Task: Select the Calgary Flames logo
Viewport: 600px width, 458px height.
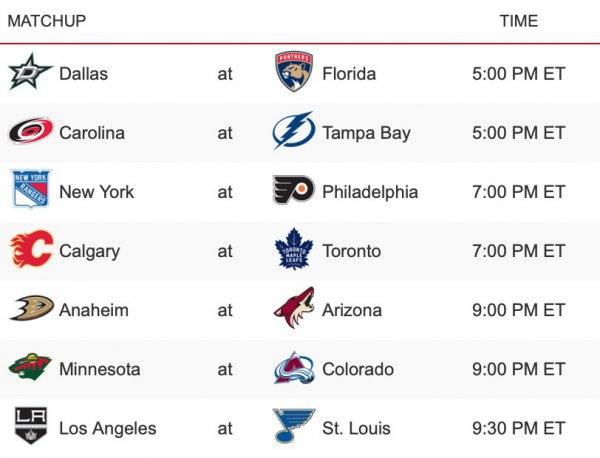Action: click(30, 250)
